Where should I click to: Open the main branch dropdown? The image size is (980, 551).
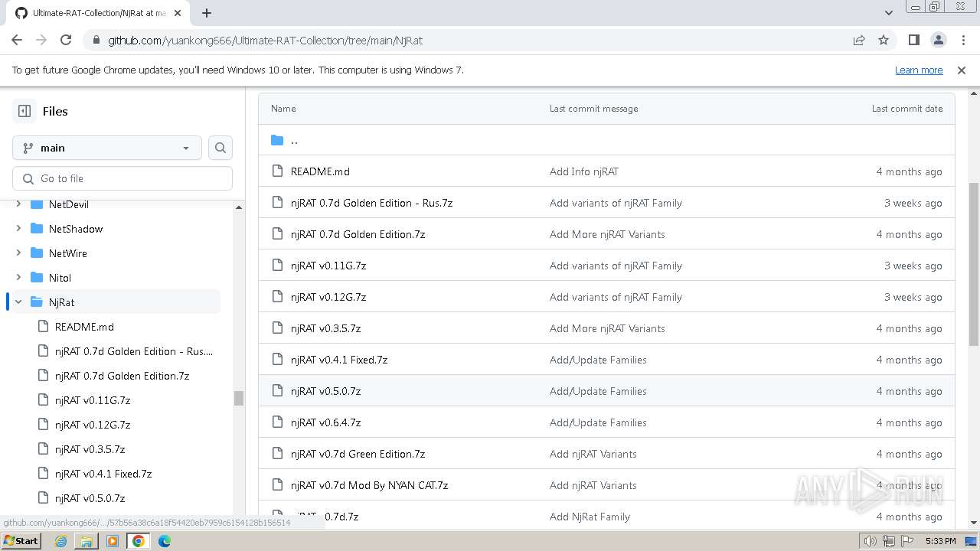[107, 148]
